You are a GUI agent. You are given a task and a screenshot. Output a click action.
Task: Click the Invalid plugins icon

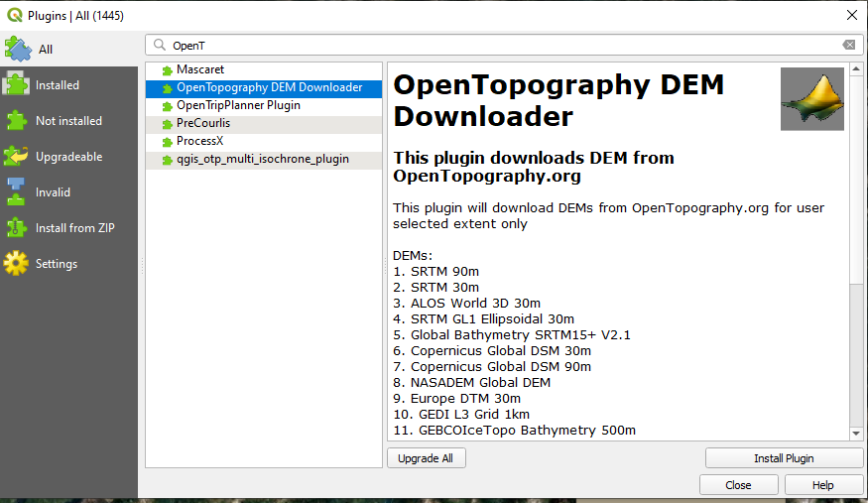tap(17, 192)
